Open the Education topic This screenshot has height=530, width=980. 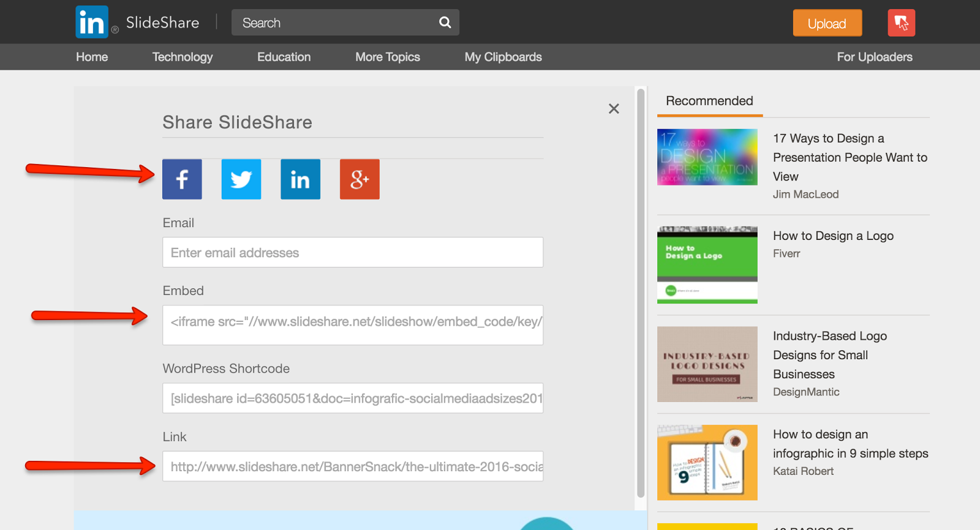click(284, 57)
